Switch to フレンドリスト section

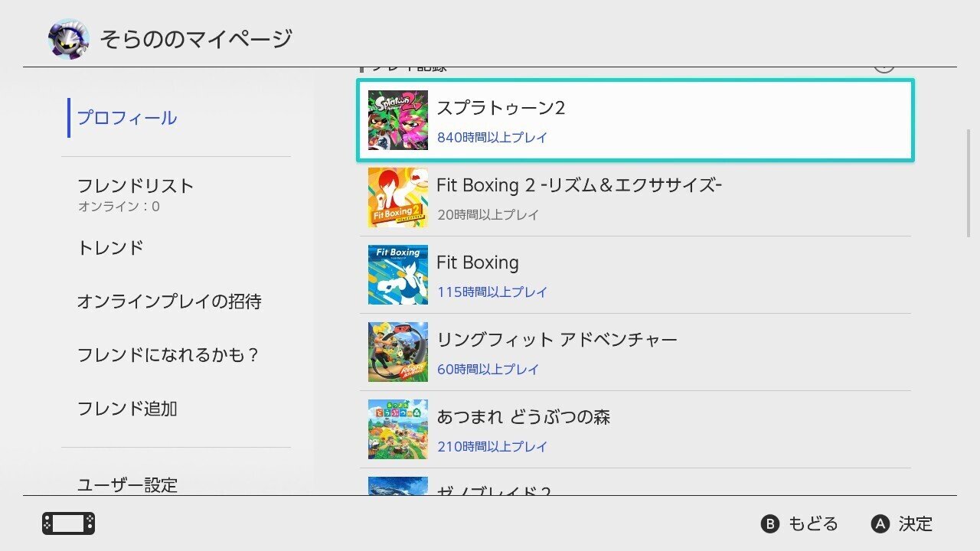pyautogui.click(x=136, y=184)
